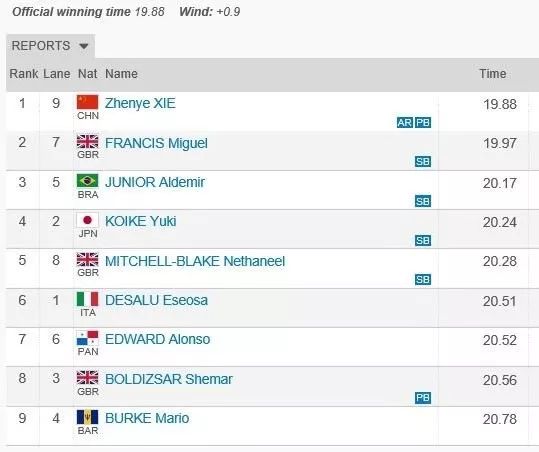Click the Panama flag icon
Screen dimensions: 539x452
click(87, 338)
